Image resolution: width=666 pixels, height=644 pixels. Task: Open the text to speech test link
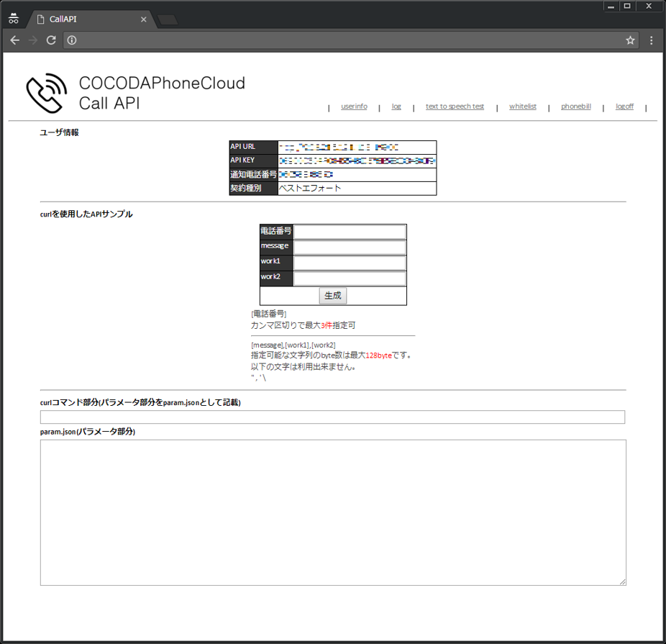[455, 106]
